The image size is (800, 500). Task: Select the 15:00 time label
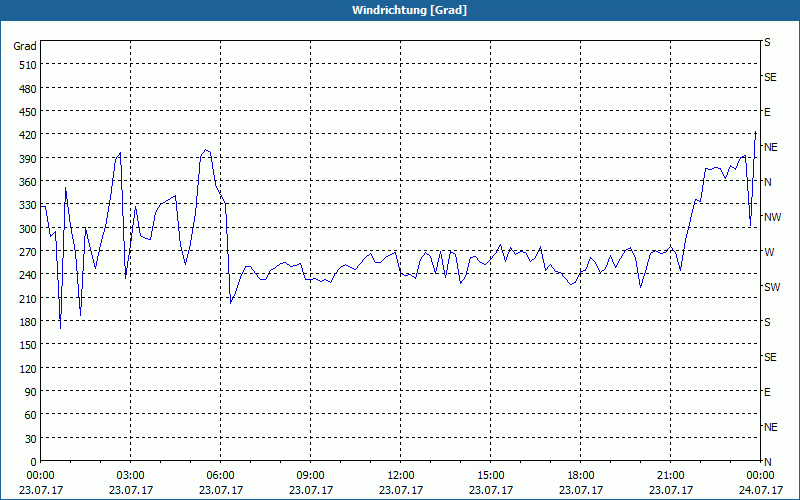pyautogui.click(x=491, y=476)
